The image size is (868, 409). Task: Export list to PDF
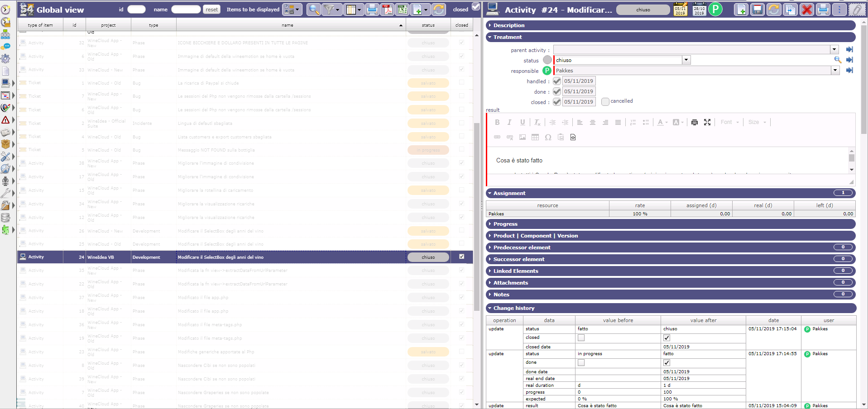click(387, 10)
